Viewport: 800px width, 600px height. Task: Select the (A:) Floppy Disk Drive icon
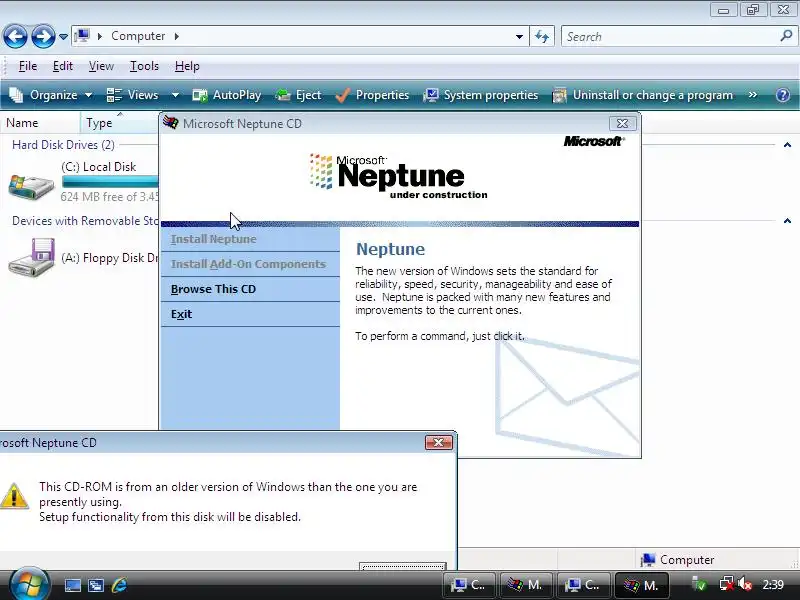31,257
